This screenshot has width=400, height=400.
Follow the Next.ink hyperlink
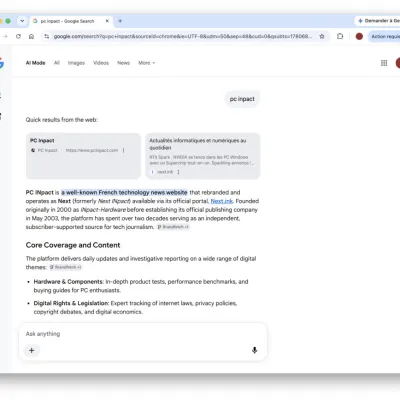click(222, 201)
